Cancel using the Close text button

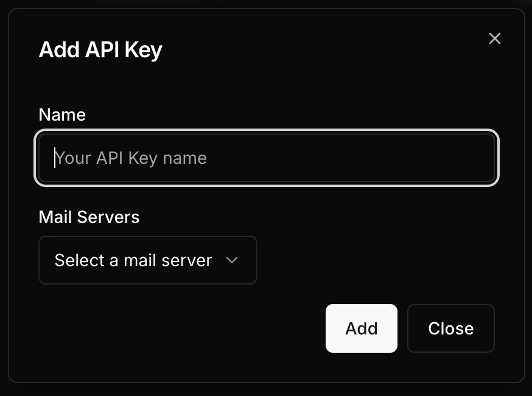click(x=450, y=328)
